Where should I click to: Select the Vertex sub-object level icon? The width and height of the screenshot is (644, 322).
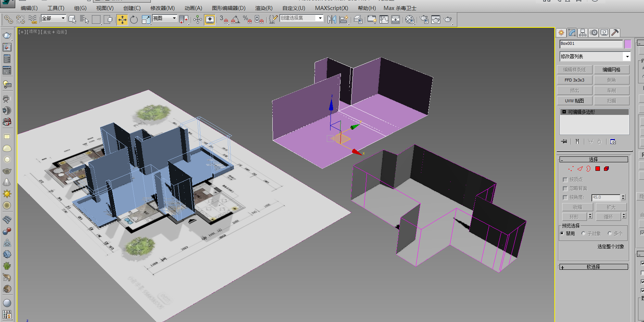(x=571, y=169)
